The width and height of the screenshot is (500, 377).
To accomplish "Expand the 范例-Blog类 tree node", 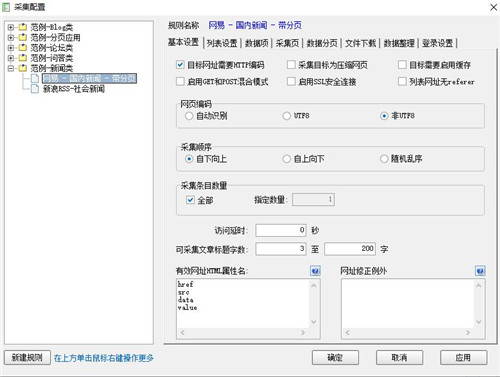I will tap(11, 27).
